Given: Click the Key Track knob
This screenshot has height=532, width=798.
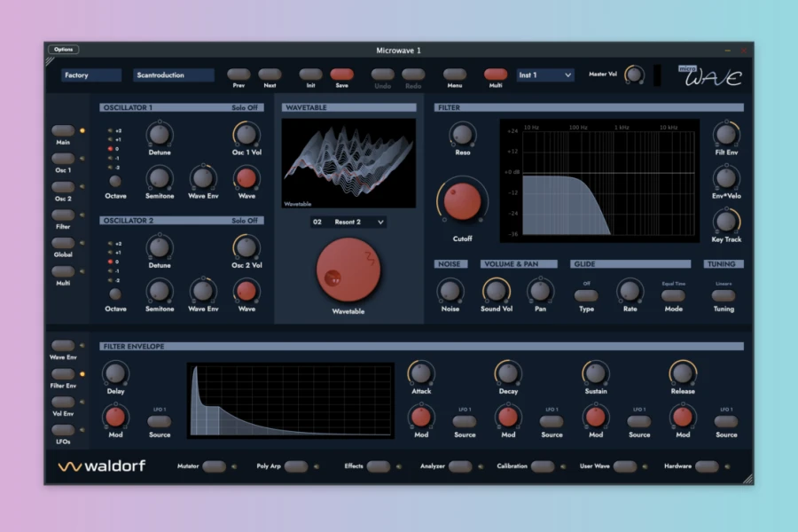Looking at the screenshot, I should click(725, 222).
